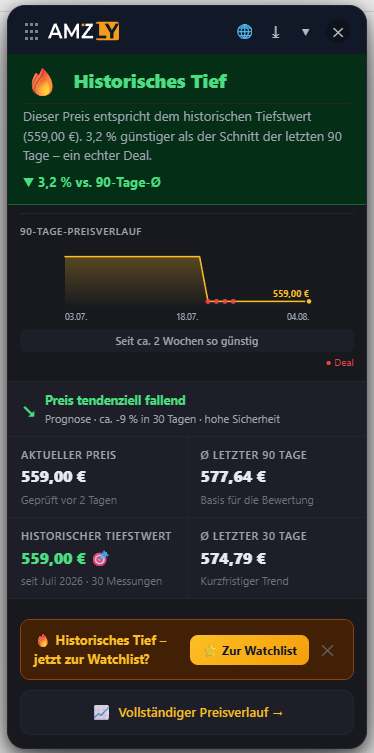Click the first red deal marker on chart

tap(207, 302)
